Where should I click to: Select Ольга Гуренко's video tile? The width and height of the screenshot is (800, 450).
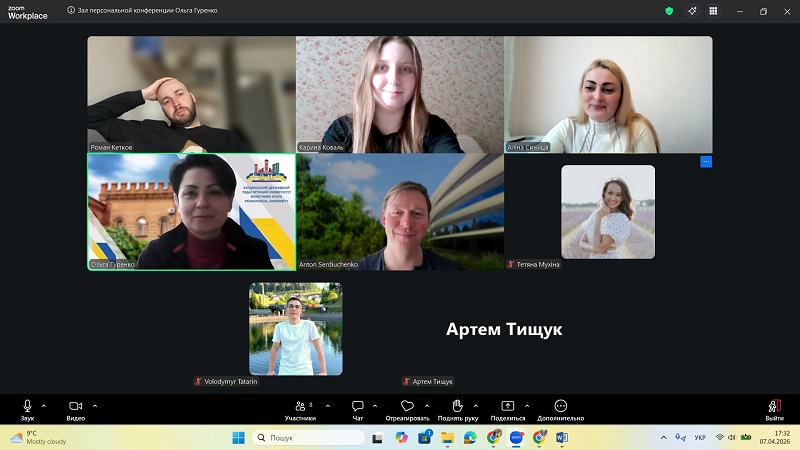(x=190, y=211)
